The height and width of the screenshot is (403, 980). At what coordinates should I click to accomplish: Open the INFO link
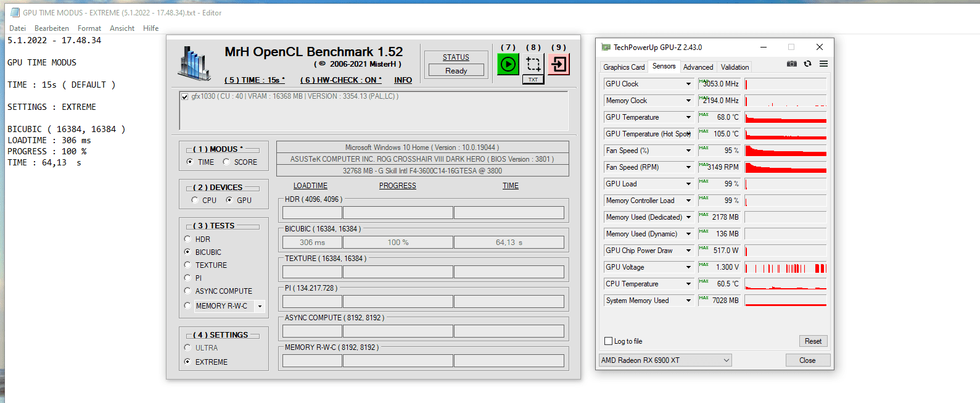(403, 80)
